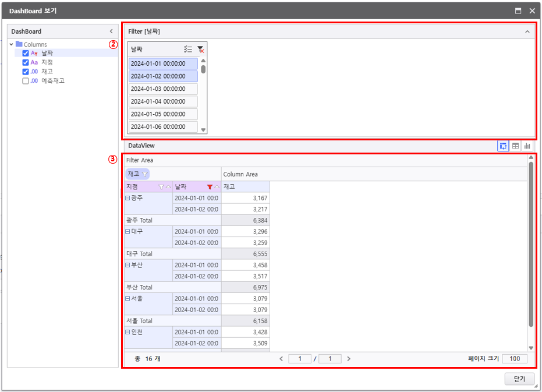
Task: Sort the 지점 column with arrow icon
Action: (168, 187)
